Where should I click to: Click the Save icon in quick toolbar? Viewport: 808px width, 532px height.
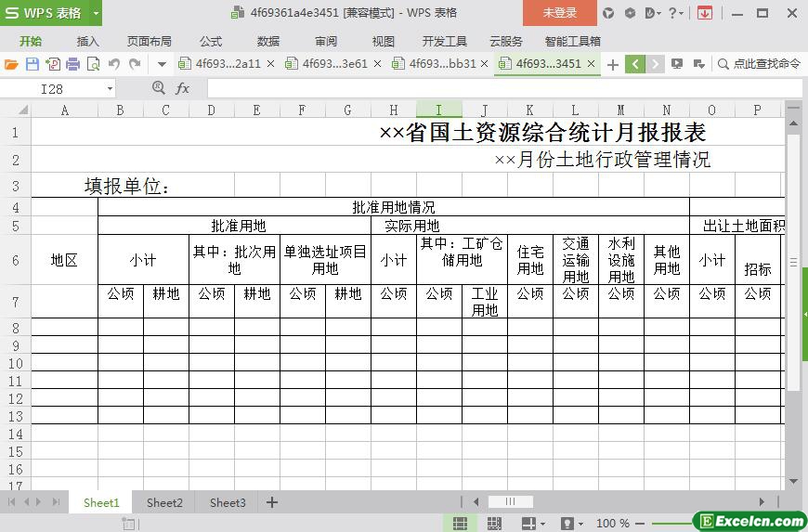(x=32, y=64)
